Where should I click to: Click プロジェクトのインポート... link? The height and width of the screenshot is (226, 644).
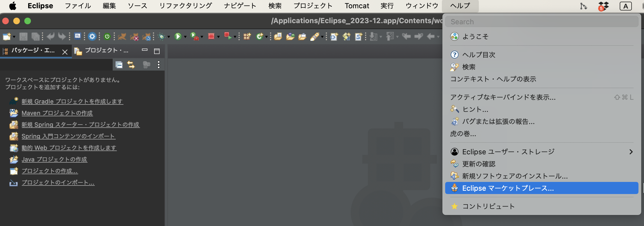point(58,182)
